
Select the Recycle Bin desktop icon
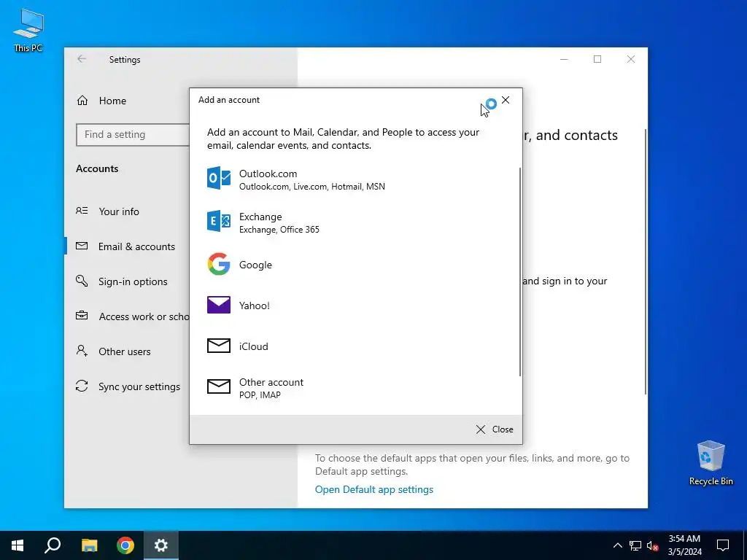point(711,463)
